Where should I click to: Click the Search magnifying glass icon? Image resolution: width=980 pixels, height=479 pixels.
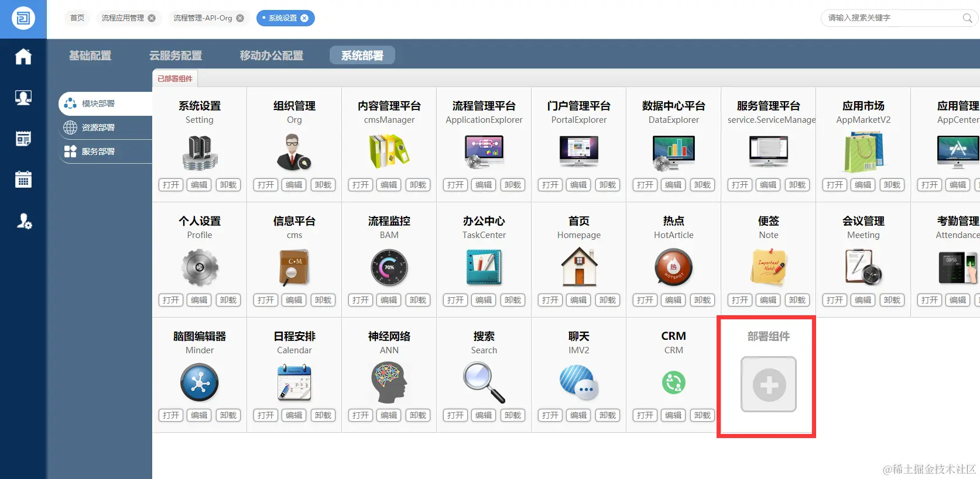coord(484,383)
